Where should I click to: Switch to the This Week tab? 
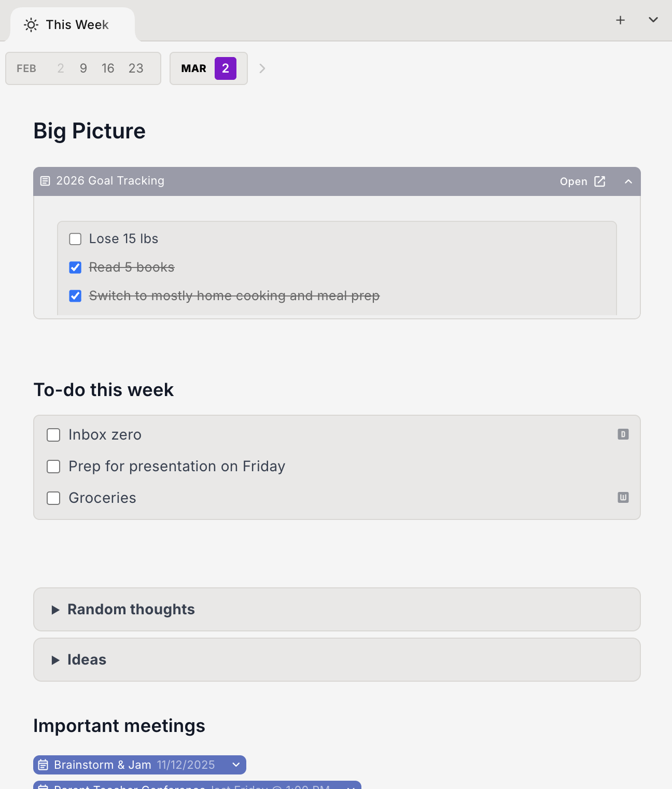pyautogui.click(x=77, y=24)
